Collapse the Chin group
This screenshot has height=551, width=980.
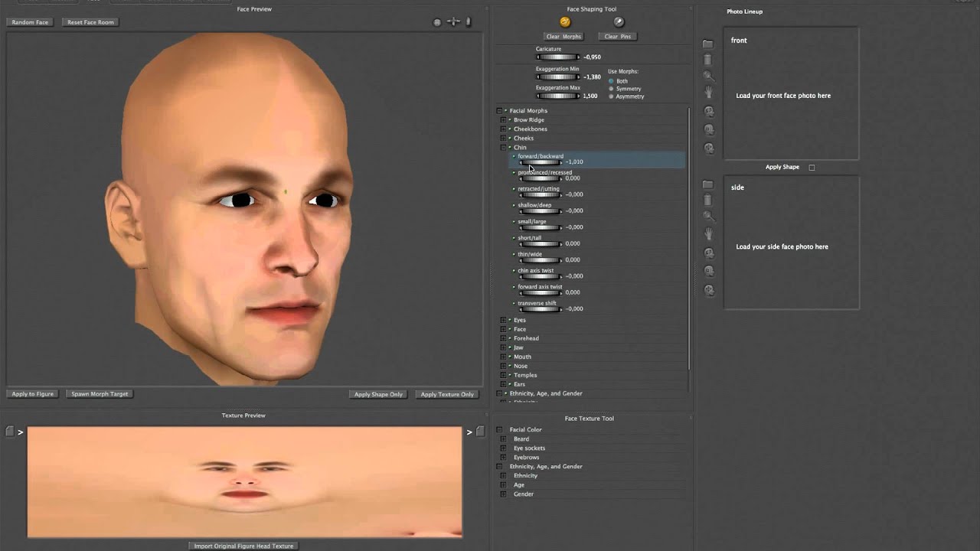click(x=503, y=148)
